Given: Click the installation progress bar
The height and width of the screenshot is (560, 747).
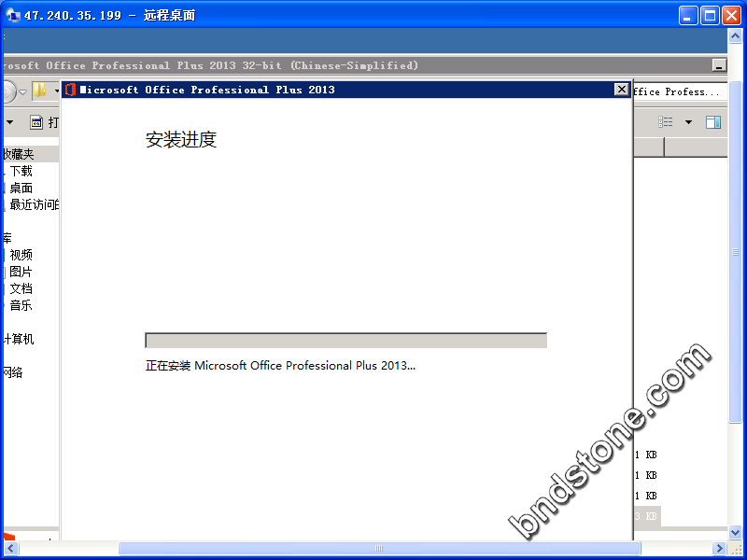Looking at the screenshot, I should [x=345, y=341].
